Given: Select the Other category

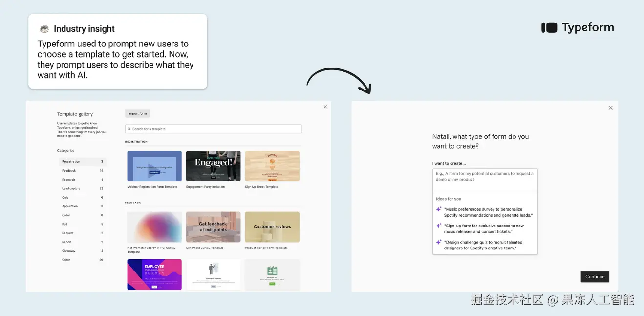Looking at the screenshot, I should coord(82,260).
